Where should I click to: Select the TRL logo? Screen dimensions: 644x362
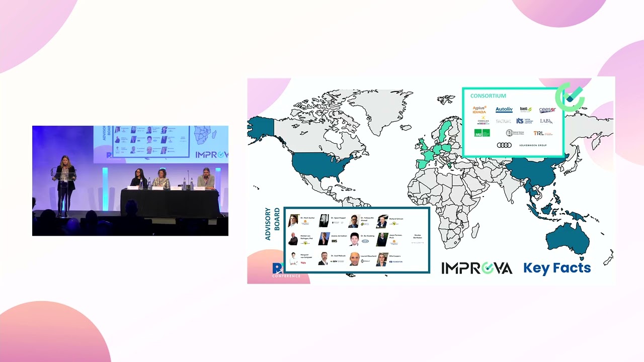point(543,133)
